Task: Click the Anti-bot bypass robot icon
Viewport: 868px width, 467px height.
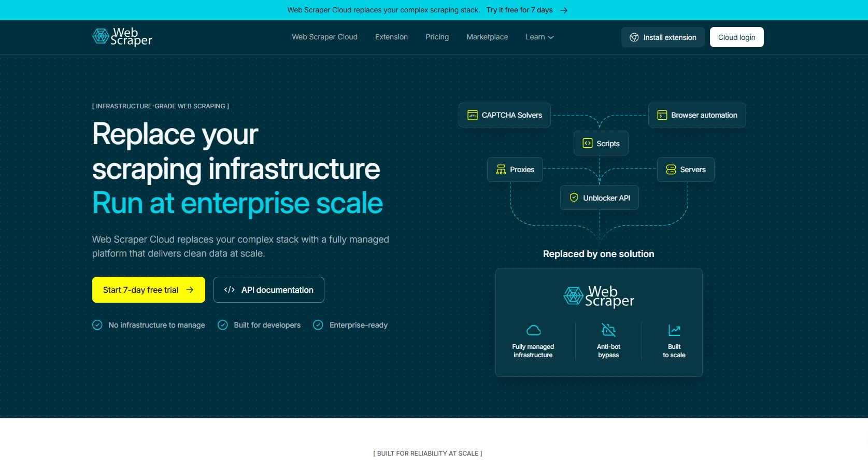Action: pos(608,330)
